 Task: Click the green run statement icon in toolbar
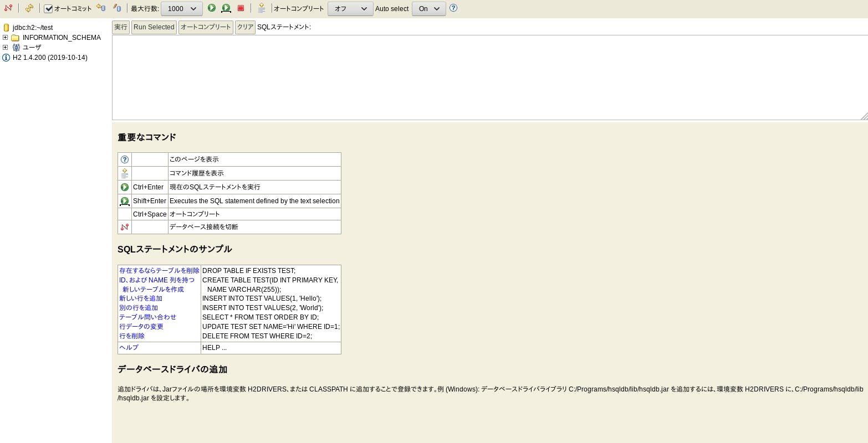click(212, 8)
